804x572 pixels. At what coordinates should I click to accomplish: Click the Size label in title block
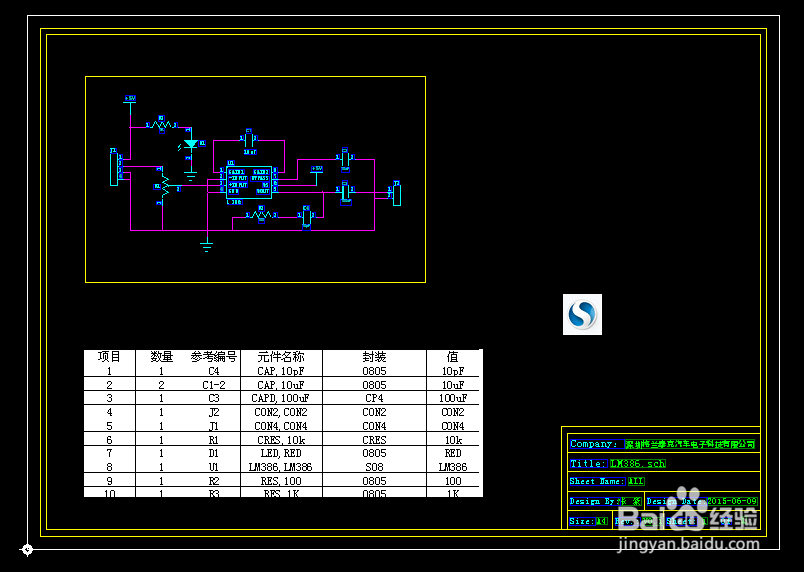click(582, 521)
